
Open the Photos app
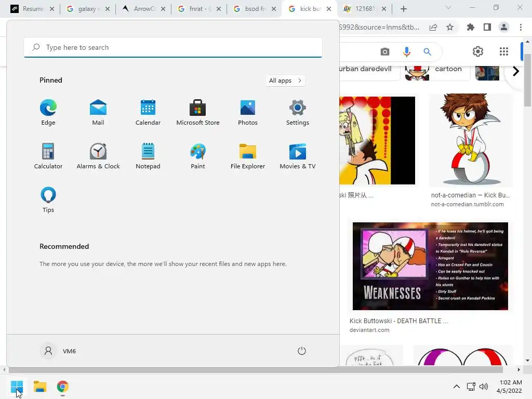248,113
